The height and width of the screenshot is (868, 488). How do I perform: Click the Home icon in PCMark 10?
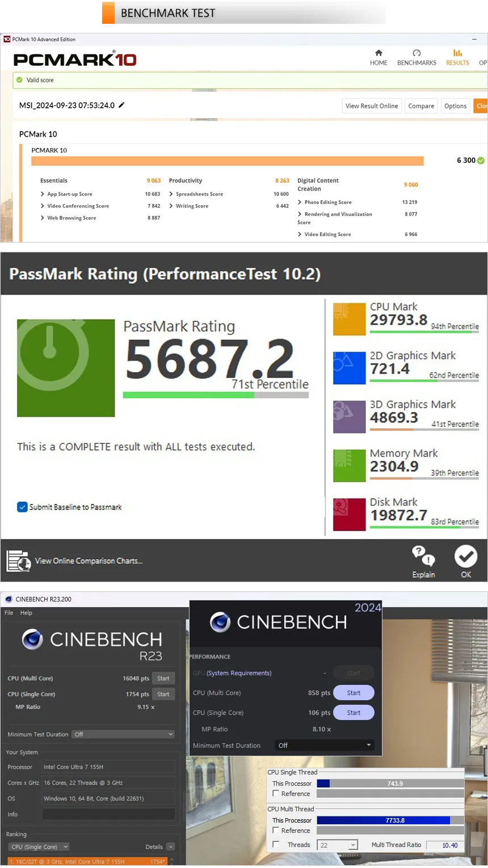(x=378, y=53)
